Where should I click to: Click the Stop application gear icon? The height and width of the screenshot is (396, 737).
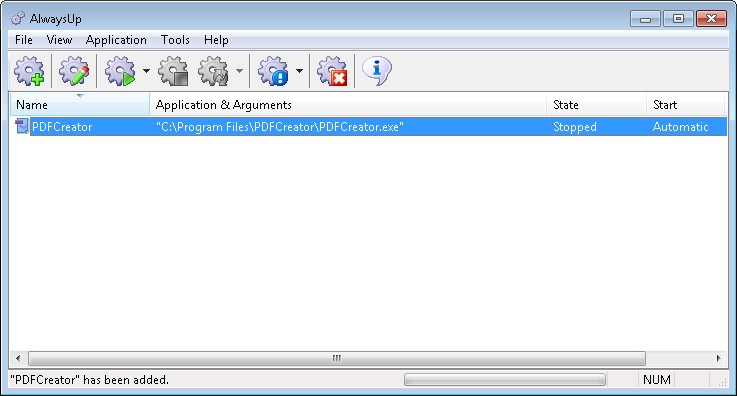173,71
